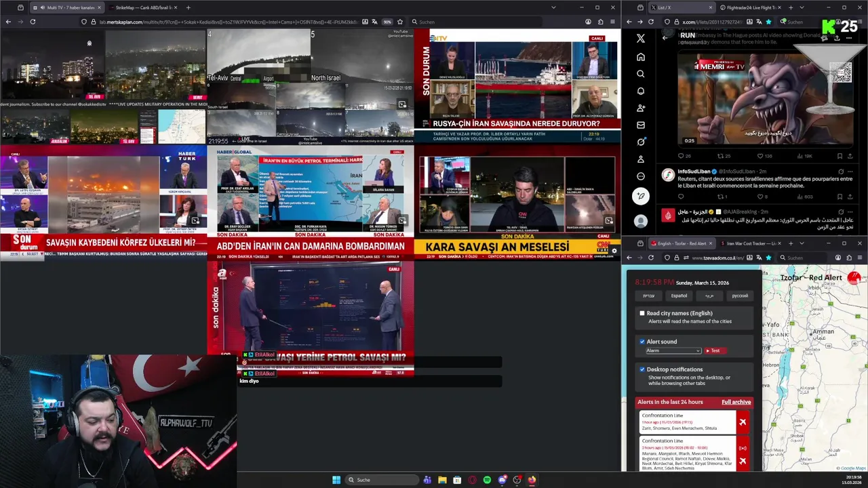Open File Explorer from the taskbar

pyautogui.click(x=442, y=480)
